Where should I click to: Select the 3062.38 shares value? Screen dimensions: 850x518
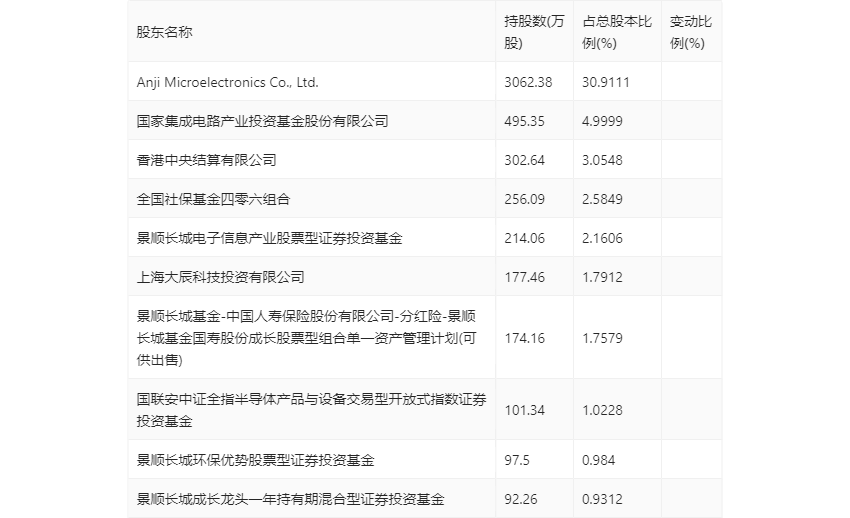tap(528, 82)
